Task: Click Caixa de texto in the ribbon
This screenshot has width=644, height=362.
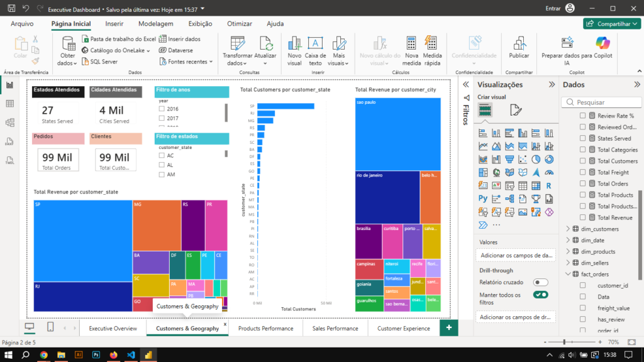Action: [315, 52]
